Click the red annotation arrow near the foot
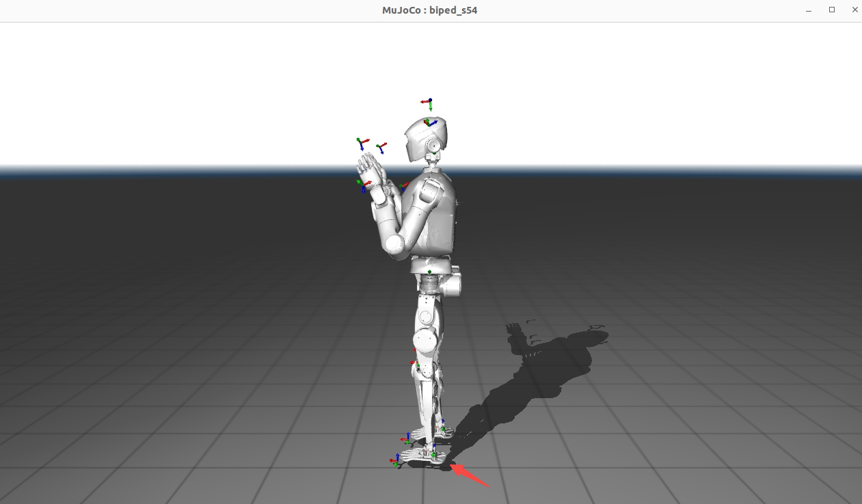The height and width of the screenshot is (504, 862). tap(470, 475)
